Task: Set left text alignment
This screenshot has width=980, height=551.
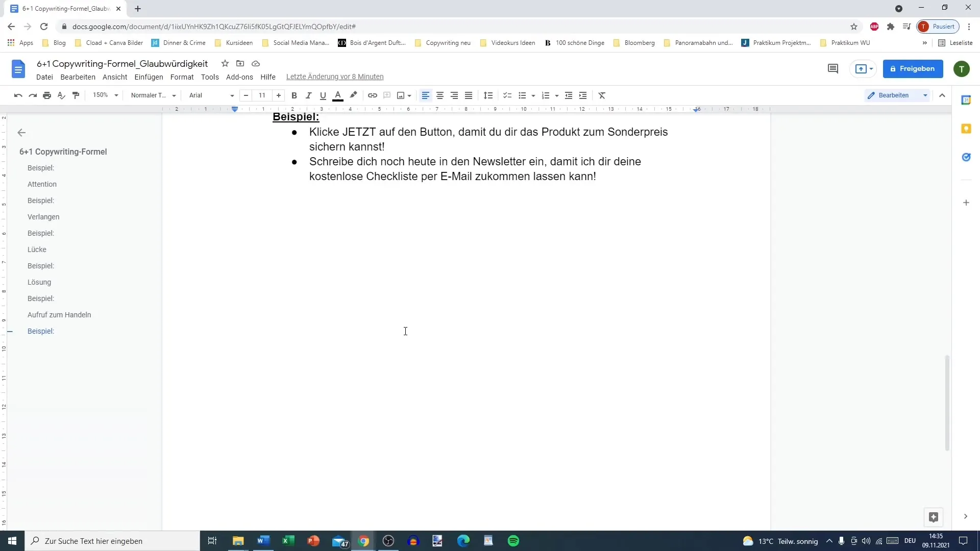Action: (426, 95)
